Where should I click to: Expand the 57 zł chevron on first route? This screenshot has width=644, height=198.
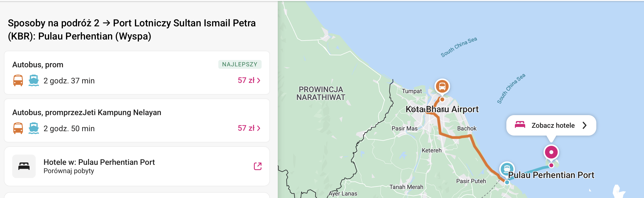coord(259,80)
